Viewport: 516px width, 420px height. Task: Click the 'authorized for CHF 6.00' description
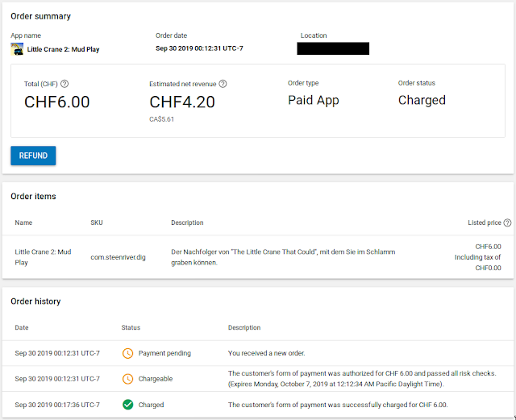pos(362,379)
